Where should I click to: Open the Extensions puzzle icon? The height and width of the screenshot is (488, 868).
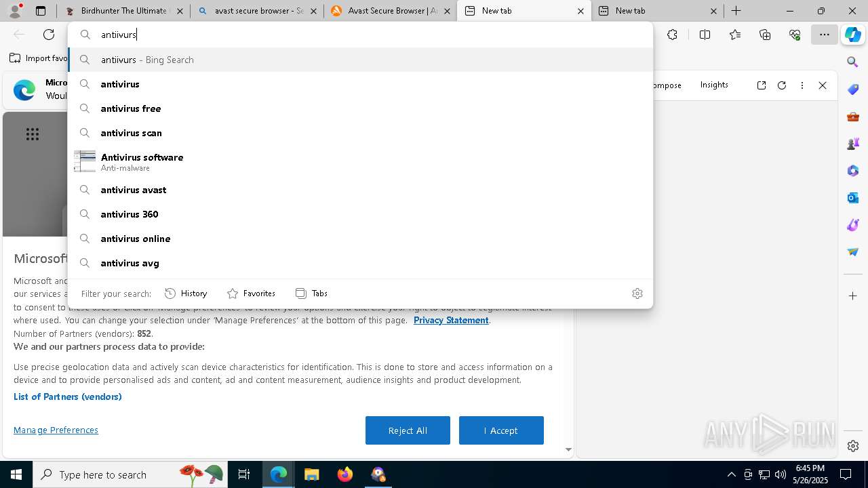(672, 35)
